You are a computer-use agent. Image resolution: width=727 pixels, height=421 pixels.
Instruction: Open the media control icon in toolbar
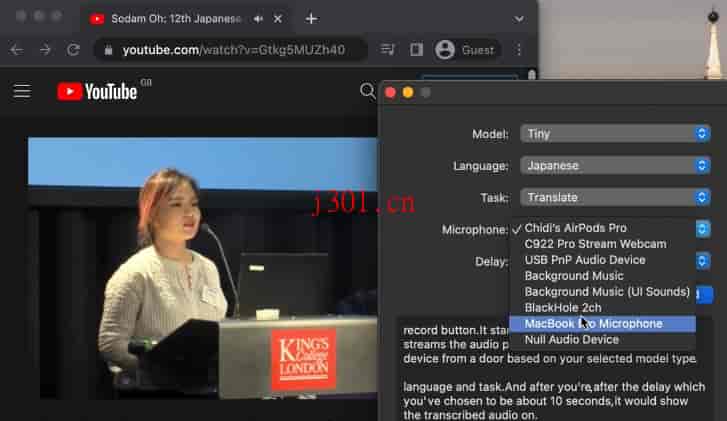point(388,50)
